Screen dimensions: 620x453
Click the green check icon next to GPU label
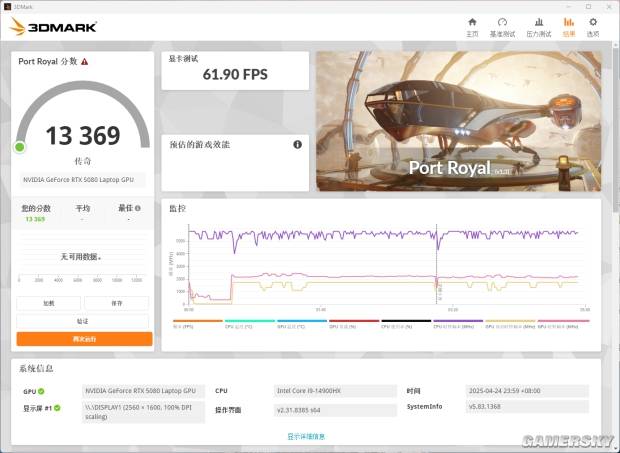(x=41, y=391)
